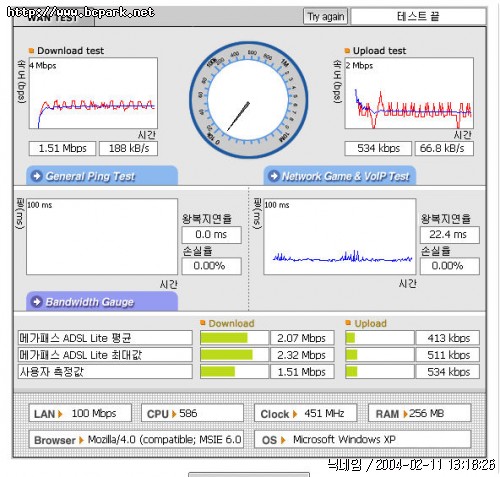Click the CPU 586 info field
Screen dimensions: 500x477
click(x=192, y=413)
